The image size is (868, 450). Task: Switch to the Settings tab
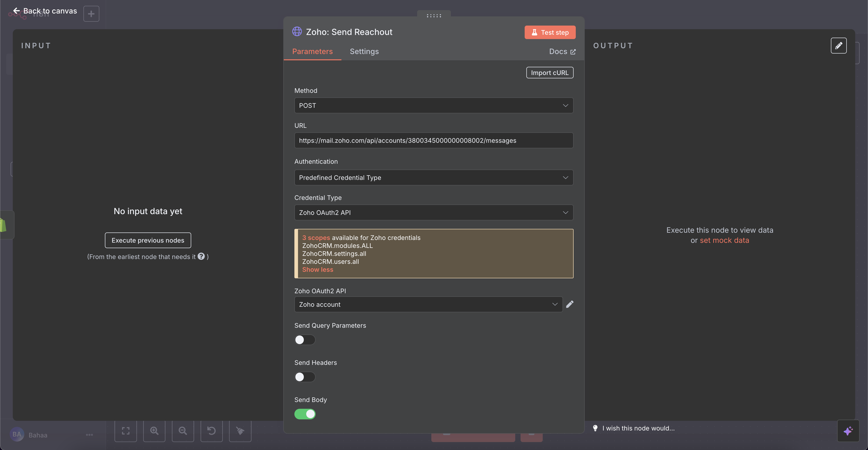click(364, 51)
